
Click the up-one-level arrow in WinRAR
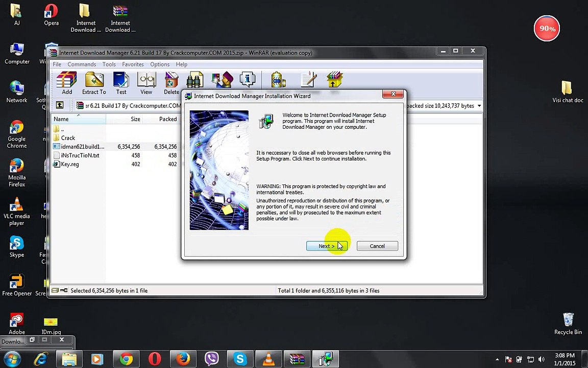point(60,105)
